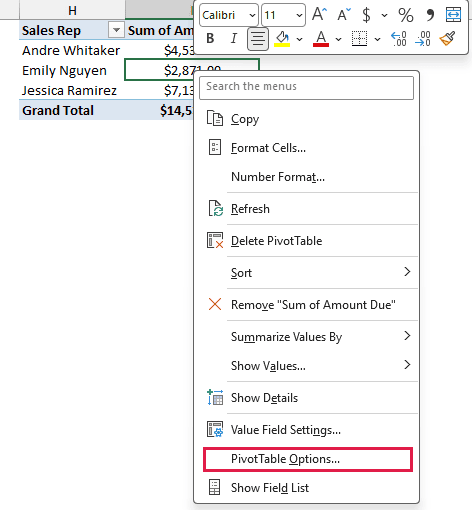
Task: Select the Jessica Ramirez cell
Action: point(72,90)
